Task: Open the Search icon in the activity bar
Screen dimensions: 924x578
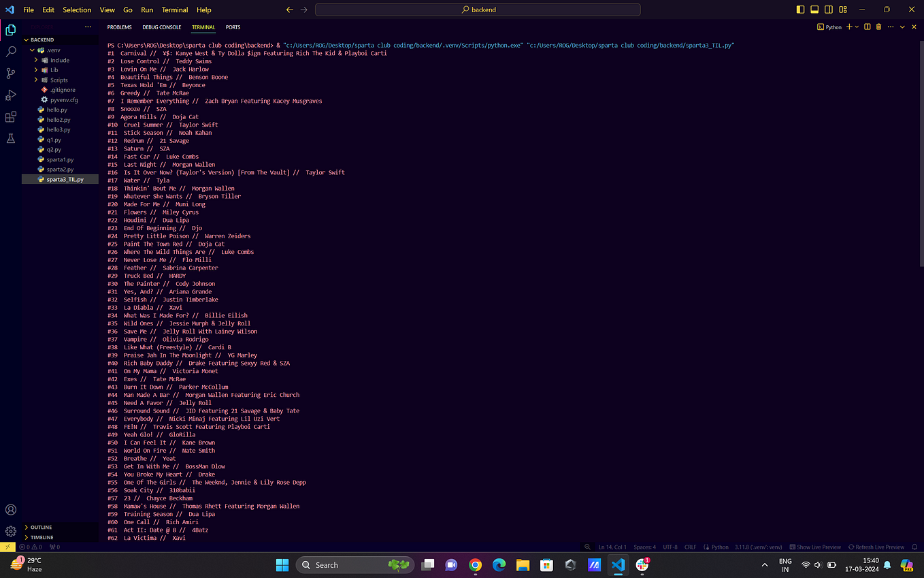Action: coord(10,51)
